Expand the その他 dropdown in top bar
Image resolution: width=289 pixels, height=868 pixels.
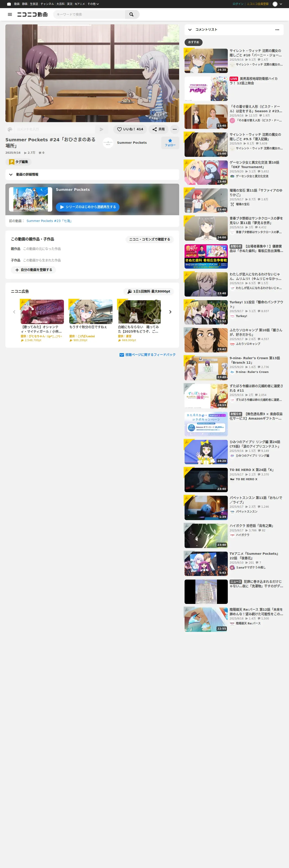tap(93, 4)
